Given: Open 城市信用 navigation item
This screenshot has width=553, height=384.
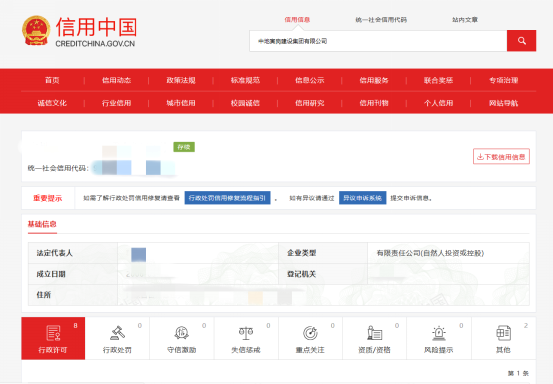Looking at the screenshot, I should coord(181,103).
